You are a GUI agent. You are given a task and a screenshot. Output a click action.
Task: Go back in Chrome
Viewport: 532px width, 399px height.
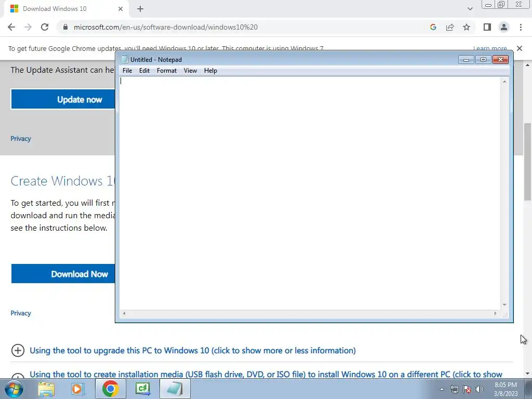point(11,27)
